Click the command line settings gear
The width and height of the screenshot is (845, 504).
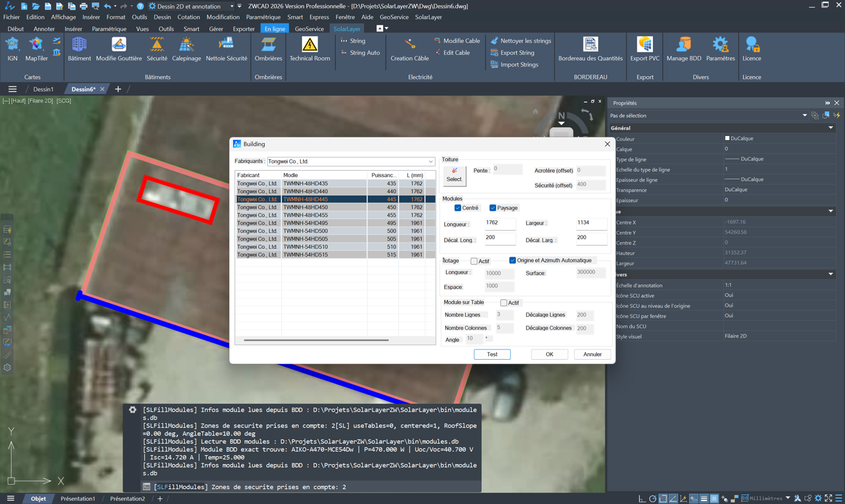point(133,410)
